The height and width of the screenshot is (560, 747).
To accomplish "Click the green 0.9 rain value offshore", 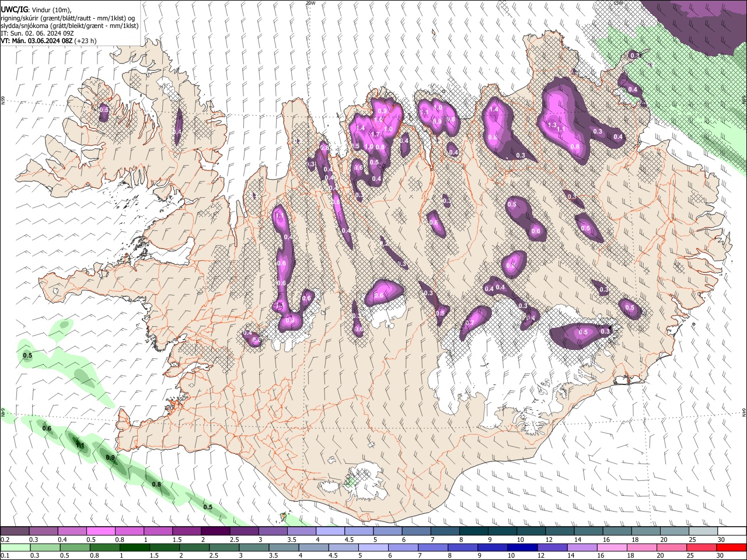I will (x=110, y=457).
